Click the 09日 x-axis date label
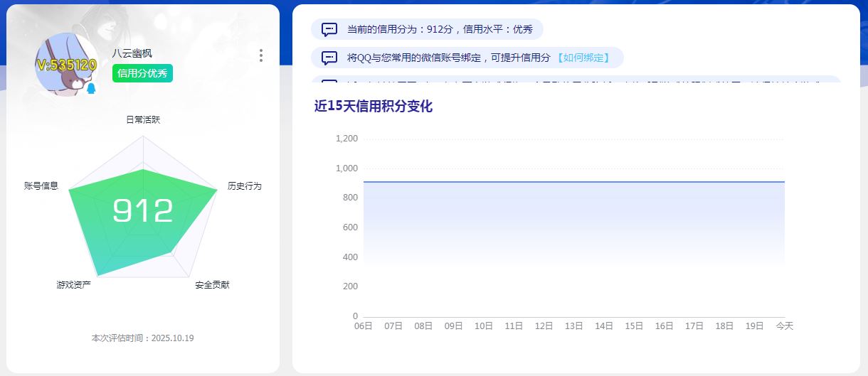Image resolution: width=868 pixels, height=376 pixels. click(454, 326)
